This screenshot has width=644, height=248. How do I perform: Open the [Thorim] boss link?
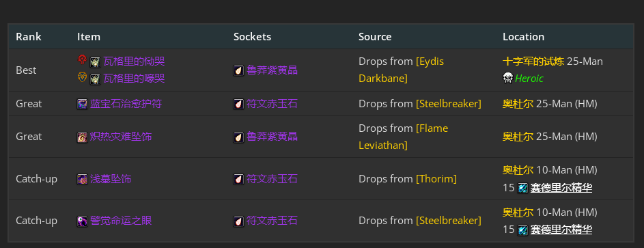436,179
